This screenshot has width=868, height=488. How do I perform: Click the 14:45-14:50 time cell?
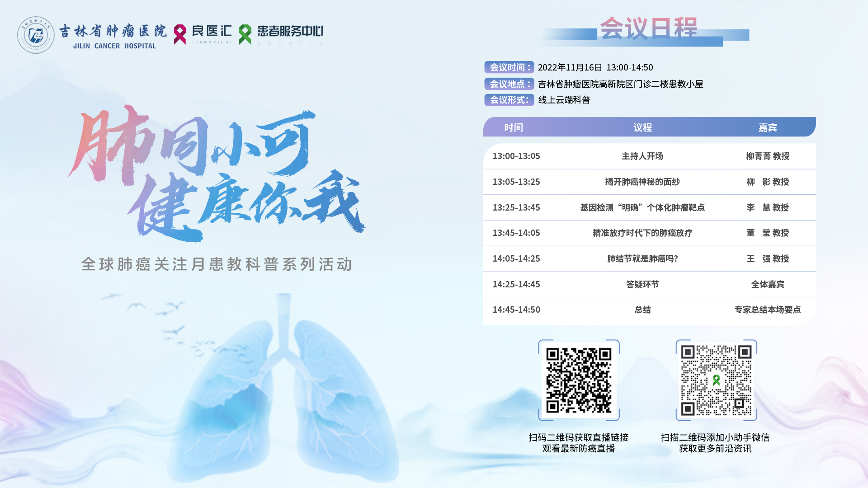pyautogui.click(x=516, y=310)
